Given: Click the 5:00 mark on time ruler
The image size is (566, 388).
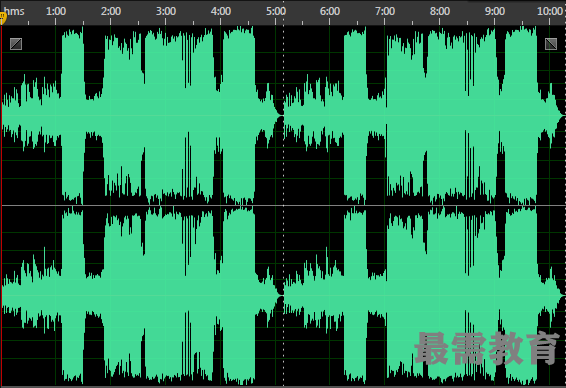Looking at the screenshot, I should coord(276,11).
